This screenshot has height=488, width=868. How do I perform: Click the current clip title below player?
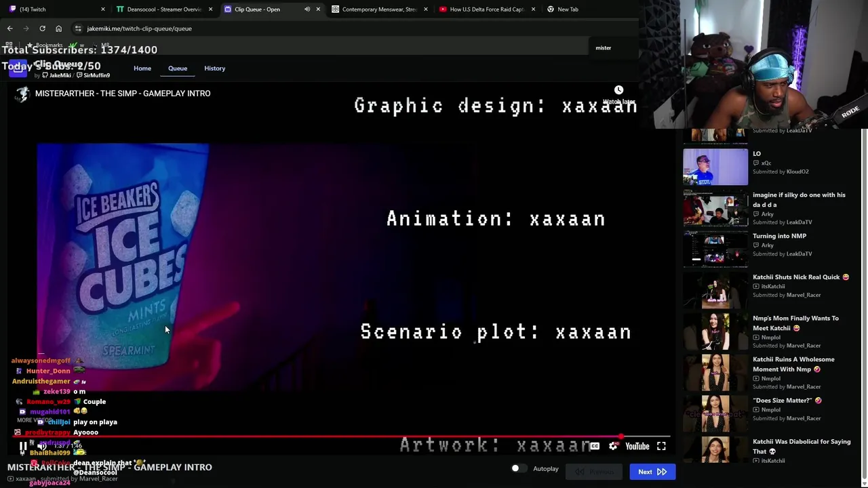(x=109, y=467)
